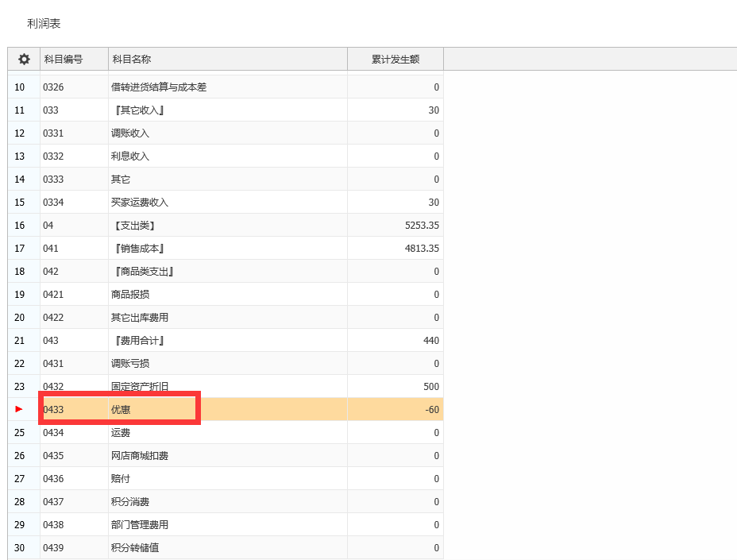This screenshot has height=560, width=737.
Task: Select the 商品报损 row
Action: (226, 295)
